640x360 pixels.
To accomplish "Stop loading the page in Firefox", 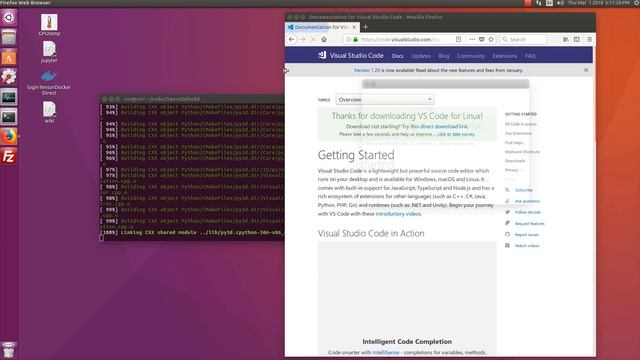I will point(313,39).
